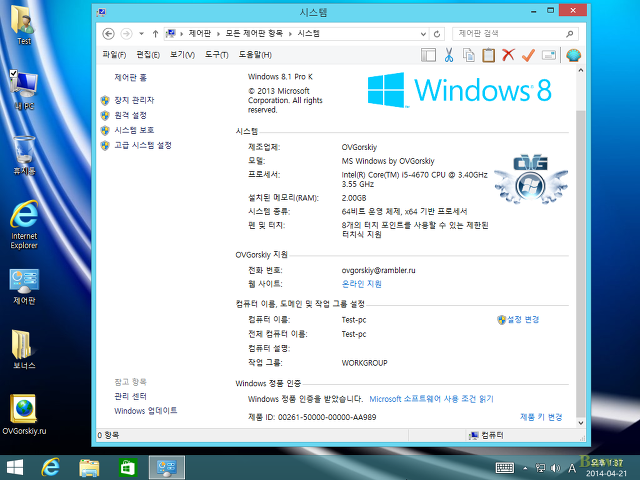This screenshot has width=640, height=480.
Task: Go up one level with the up arrow
Action: [155, 34]
